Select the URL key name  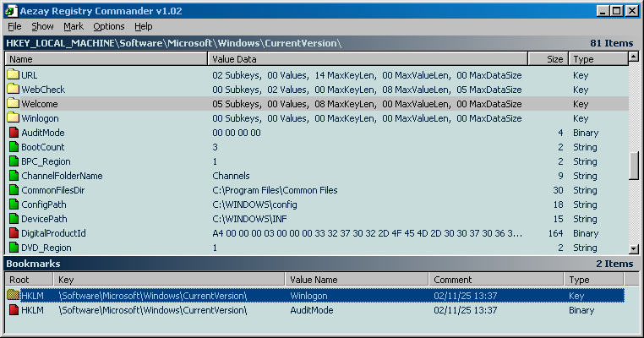(x=30, y=75)
